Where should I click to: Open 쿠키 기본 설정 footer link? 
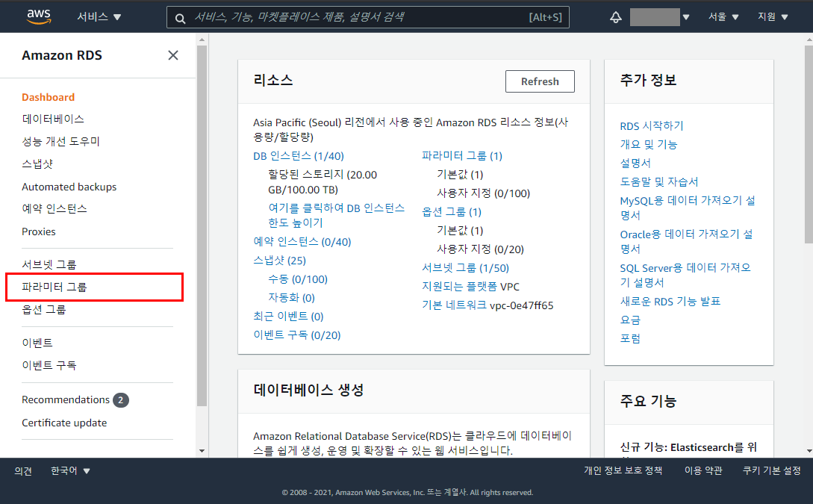pos(771,470)
